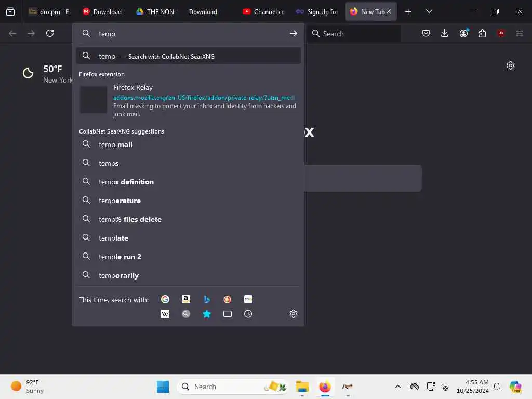Show hidden icons in system tray

point(398,387)
